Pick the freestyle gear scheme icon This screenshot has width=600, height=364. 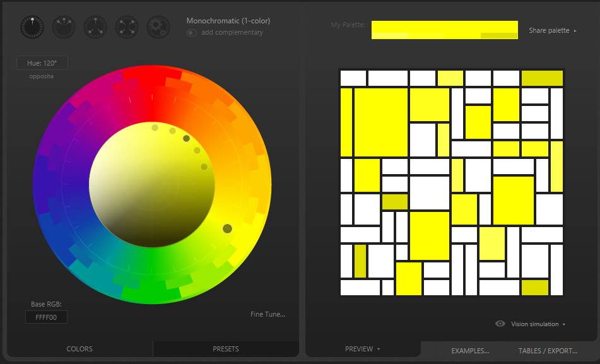158,27
